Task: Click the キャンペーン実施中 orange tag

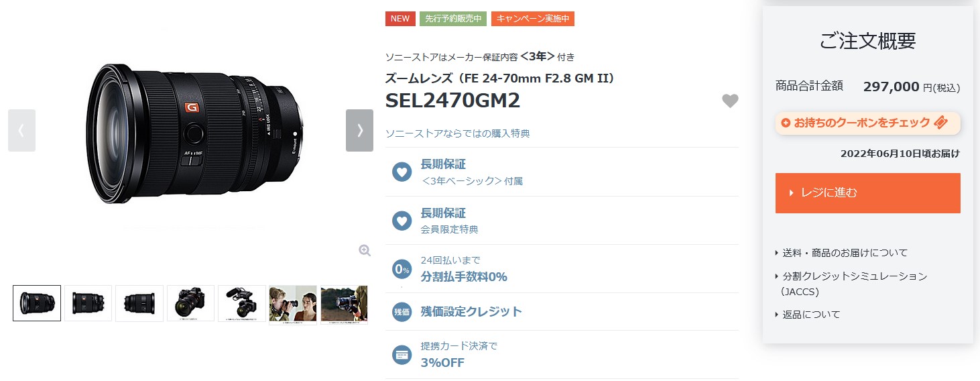Action: tap(533, 19)
